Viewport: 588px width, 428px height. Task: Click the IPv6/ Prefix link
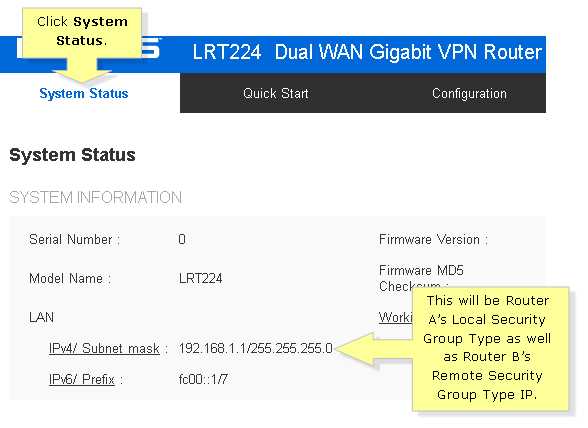click(x=82, y=379)
